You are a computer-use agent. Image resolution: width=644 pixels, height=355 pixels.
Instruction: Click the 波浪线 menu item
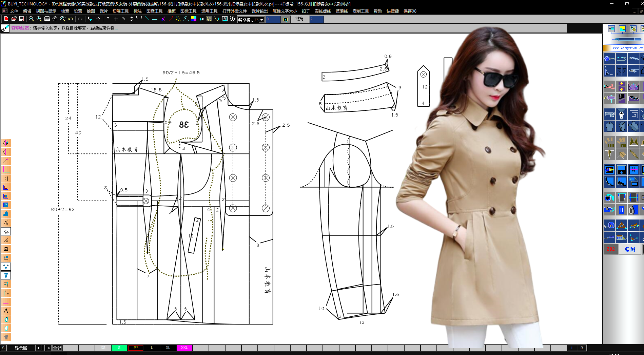342,11
